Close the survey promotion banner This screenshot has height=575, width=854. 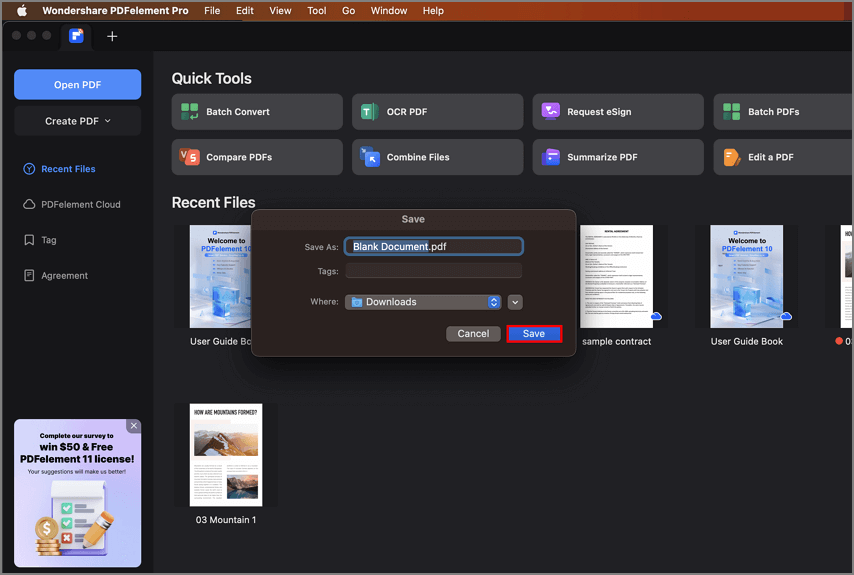pos(134,426)
